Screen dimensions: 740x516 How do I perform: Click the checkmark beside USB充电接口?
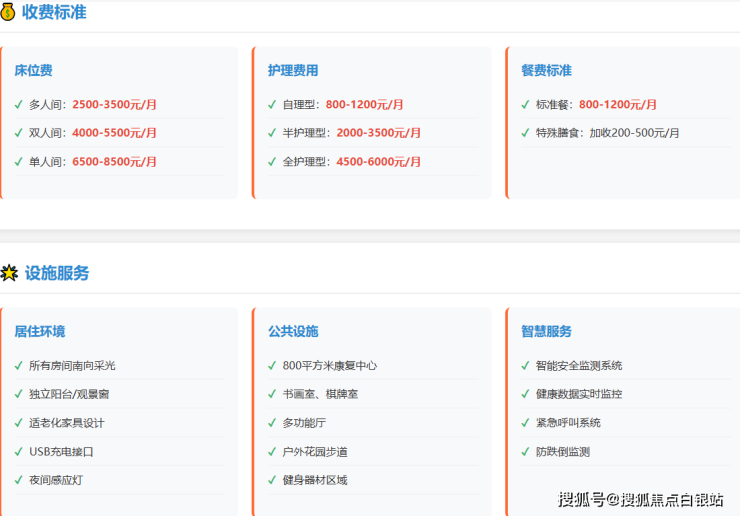tap(19, 451)
